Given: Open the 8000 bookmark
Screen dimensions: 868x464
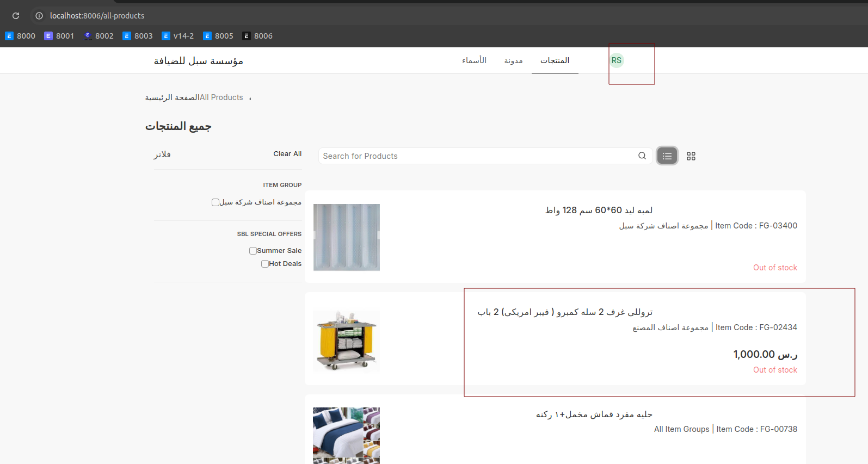Looking at the screenshot, I should [x=21, y=36].
